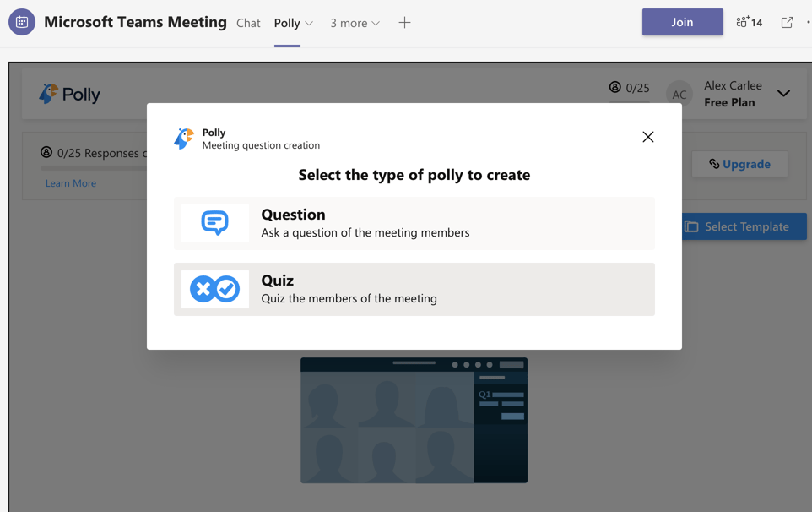Open the Learn More link
This screenshot has width=812, height=512.
(x=70, y=182)
